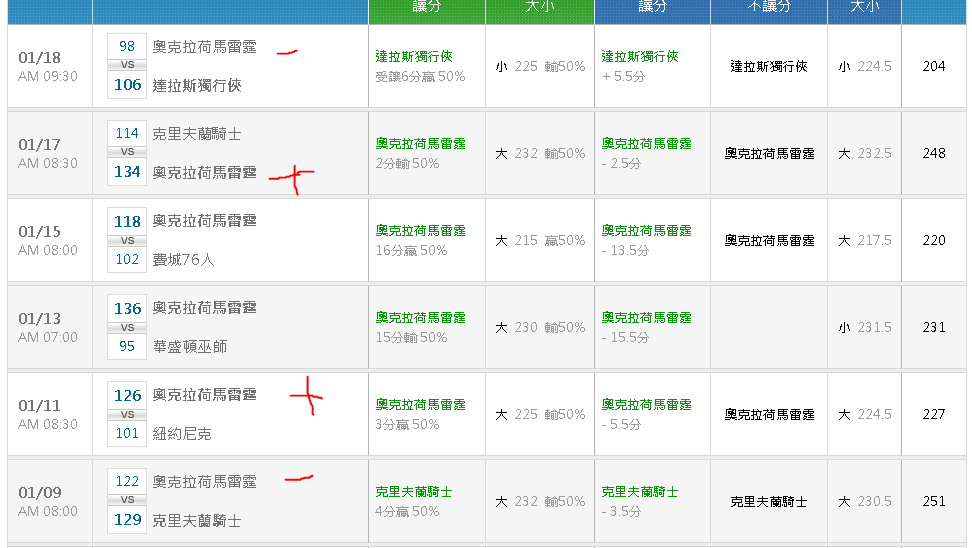The width and height of the screenshot is (972, 548).
Task: Click 大 225 輸50% in 01/11 row
Action: point(540,413)
